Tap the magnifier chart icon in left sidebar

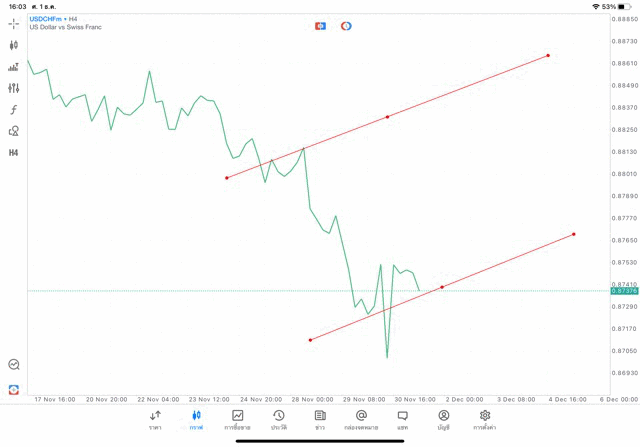14,365
